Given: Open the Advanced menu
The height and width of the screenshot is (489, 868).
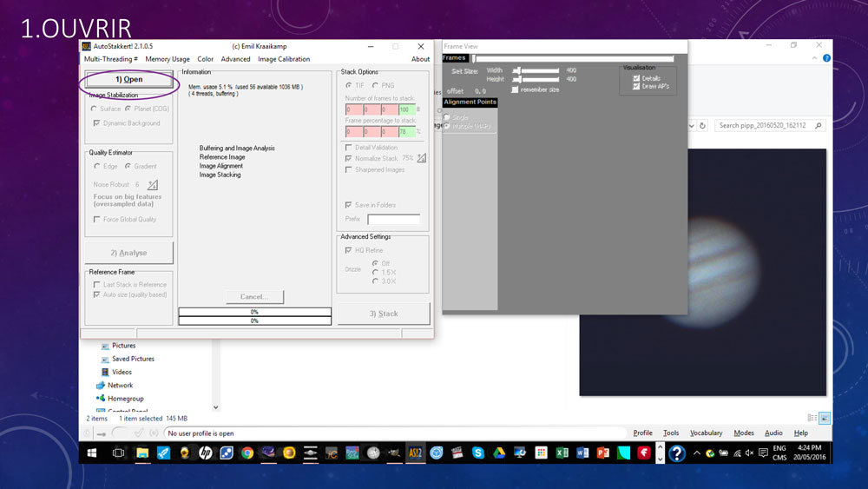Looking at the screenshot, I should tap(235, 59).
